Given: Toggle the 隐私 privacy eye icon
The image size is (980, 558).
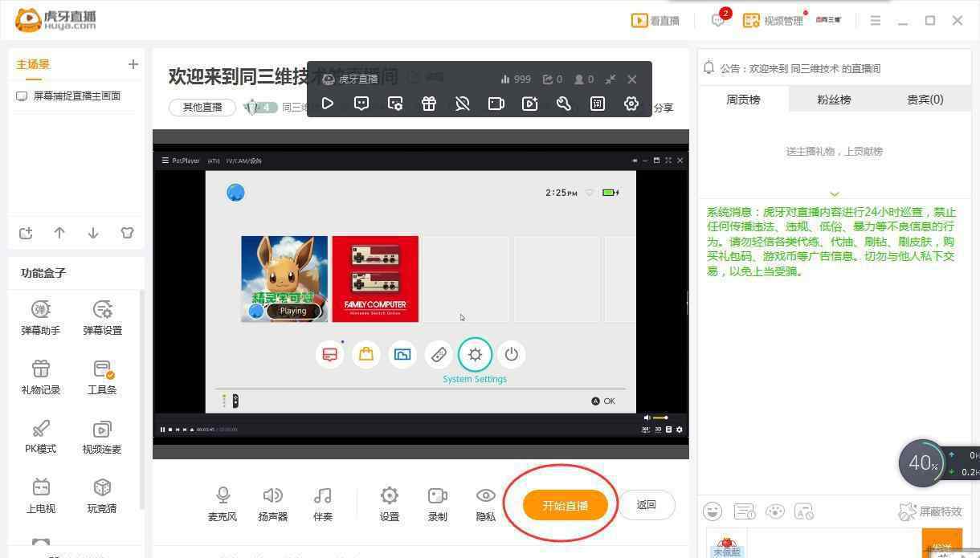Looking at the screenshot, I should click(485, 496).
